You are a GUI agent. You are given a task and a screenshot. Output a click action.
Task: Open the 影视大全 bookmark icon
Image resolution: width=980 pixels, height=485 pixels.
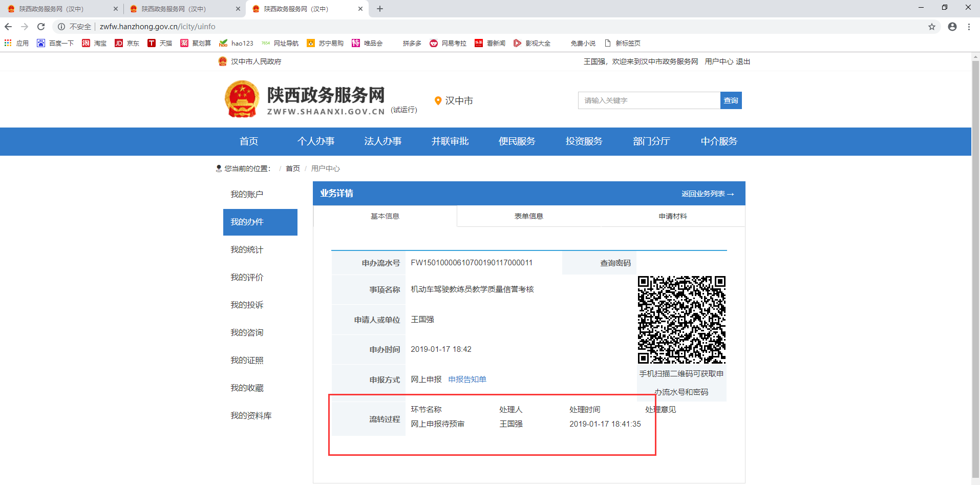pyautogui.click(x=517, y=43)
